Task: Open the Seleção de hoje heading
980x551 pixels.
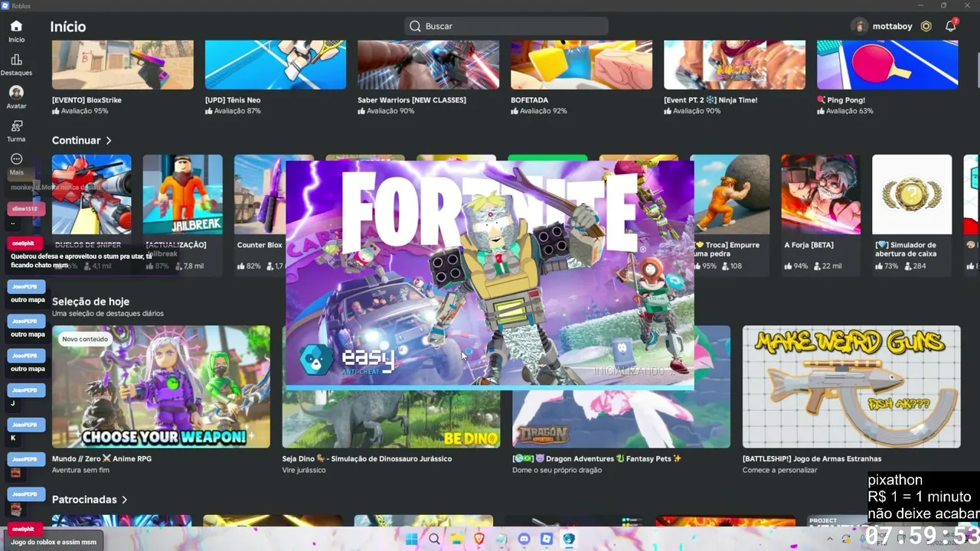Action: pyautogui.click(x=90, y=302)
